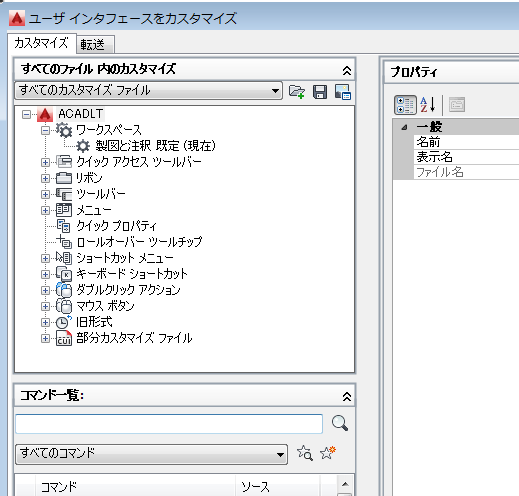519x496 pixels.
Task: Create a new command with star icon
Action: tap(328, 453)
